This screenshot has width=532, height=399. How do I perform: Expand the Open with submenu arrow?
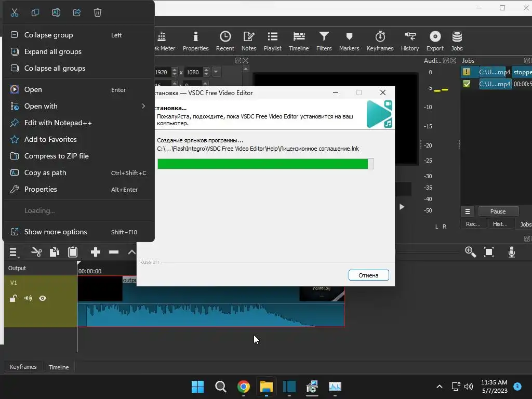coord(143,106)
